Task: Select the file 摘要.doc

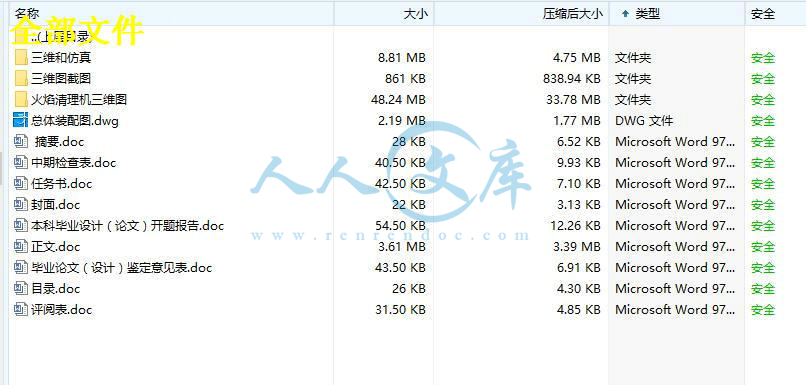Action: (x=60, y=141)
